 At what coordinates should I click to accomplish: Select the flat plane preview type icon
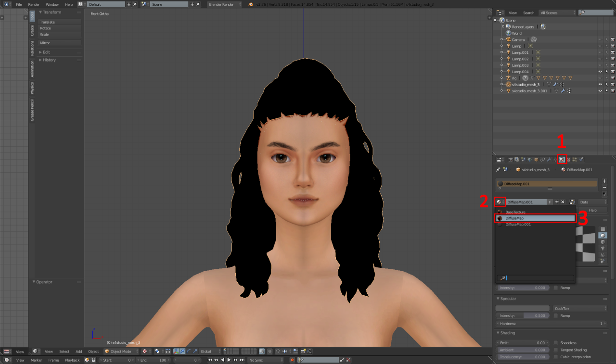603,229
